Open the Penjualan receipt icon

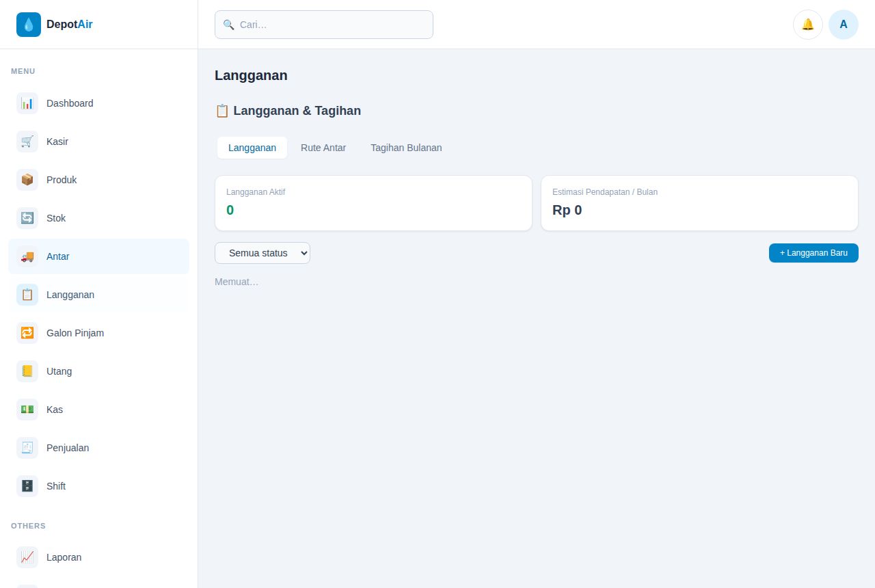pos(27,448)
